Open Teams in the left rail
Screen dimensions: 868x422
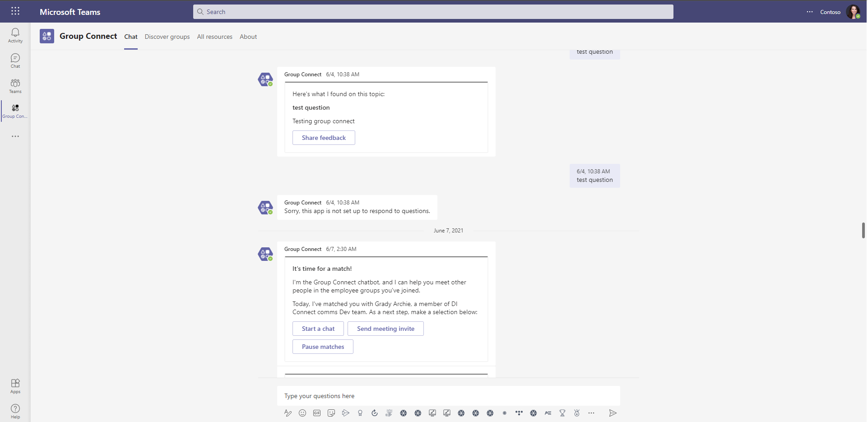click(15, 86)
